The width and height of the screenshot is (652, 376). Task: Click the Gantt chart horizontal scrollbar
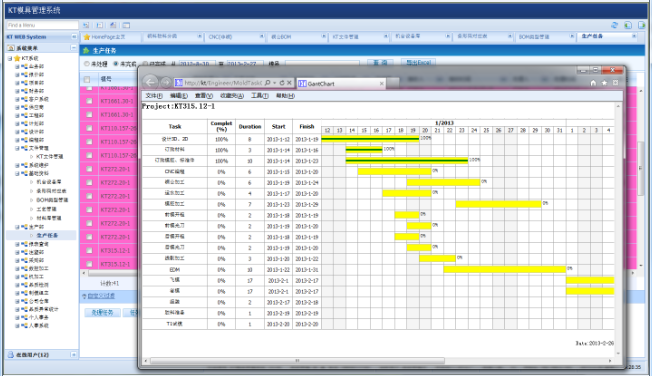[297, 361]
